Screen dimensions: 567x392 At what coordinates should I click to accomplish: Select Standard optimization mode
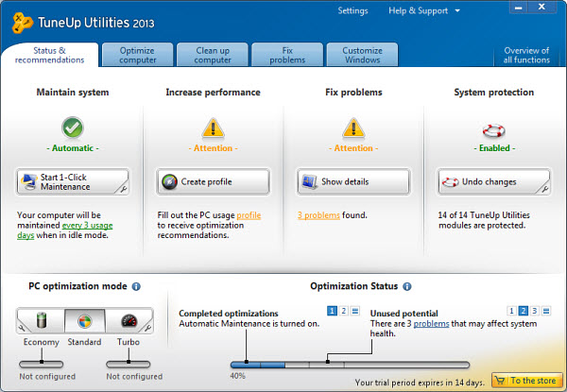pyautogui.click(x=84, y=322)
